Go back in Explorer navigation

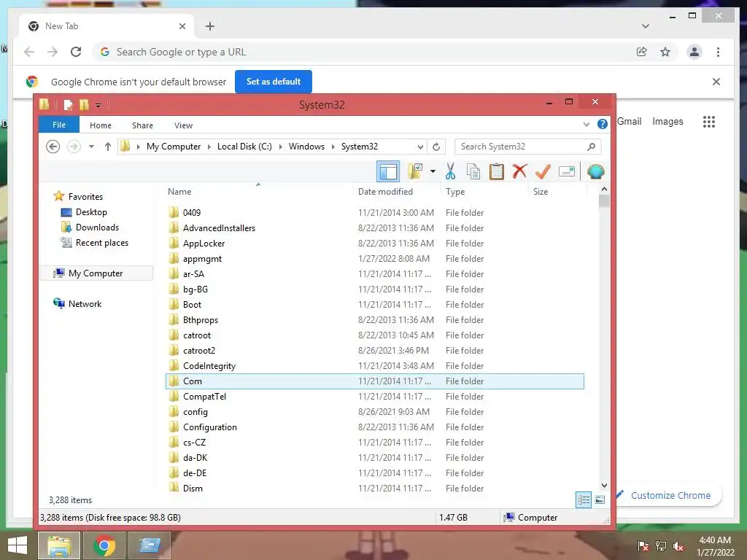point(53,147)
